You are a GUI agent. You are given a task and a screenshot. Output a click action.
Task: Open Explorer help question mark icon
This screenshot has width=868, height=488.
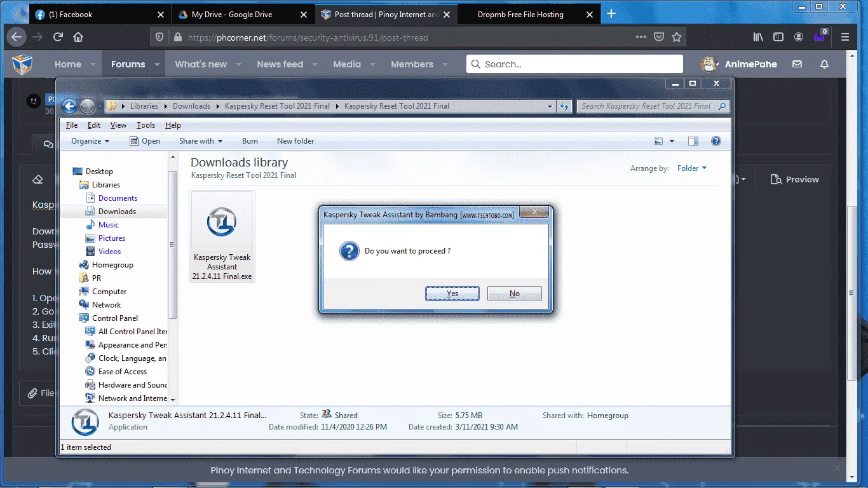pos(716,141)
